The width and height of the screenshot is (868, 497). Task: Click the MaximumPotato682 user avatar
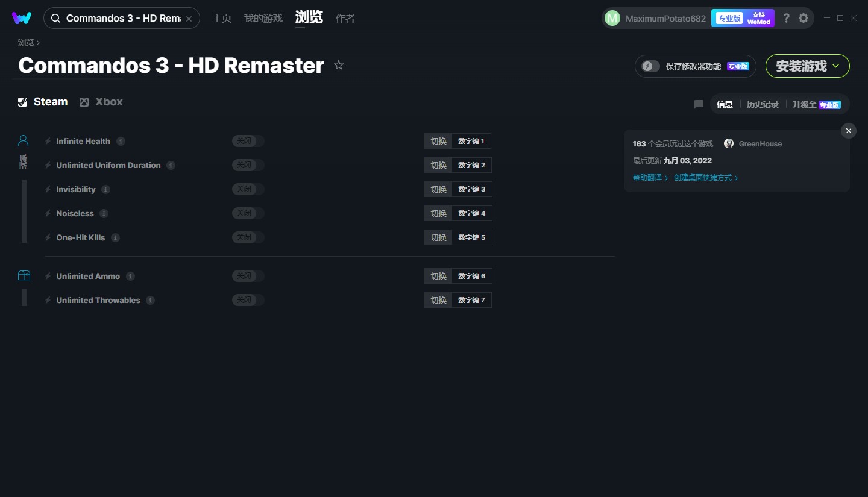pos(612,19)
